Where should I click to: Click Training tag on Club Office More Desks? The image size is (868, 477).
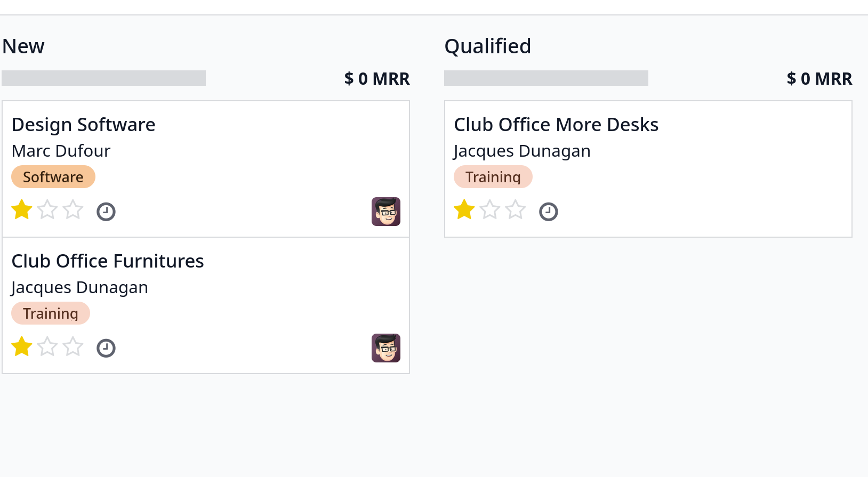point(493,177)
